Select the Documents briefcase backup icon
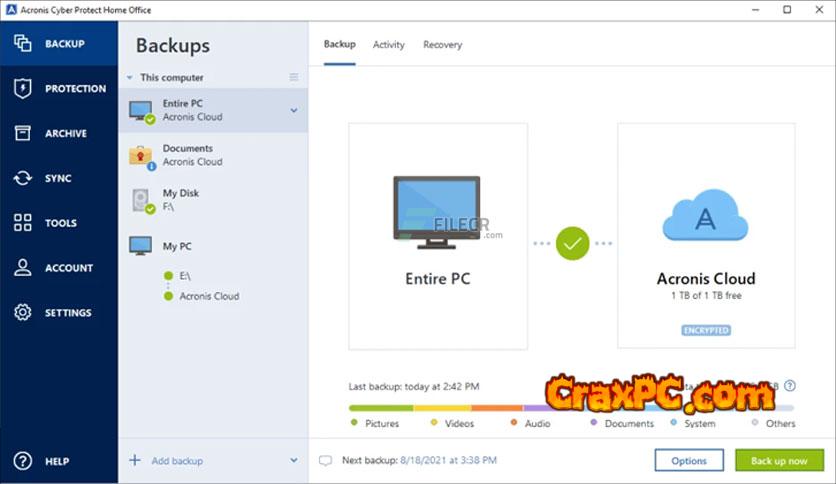 [x=142, y=157]
